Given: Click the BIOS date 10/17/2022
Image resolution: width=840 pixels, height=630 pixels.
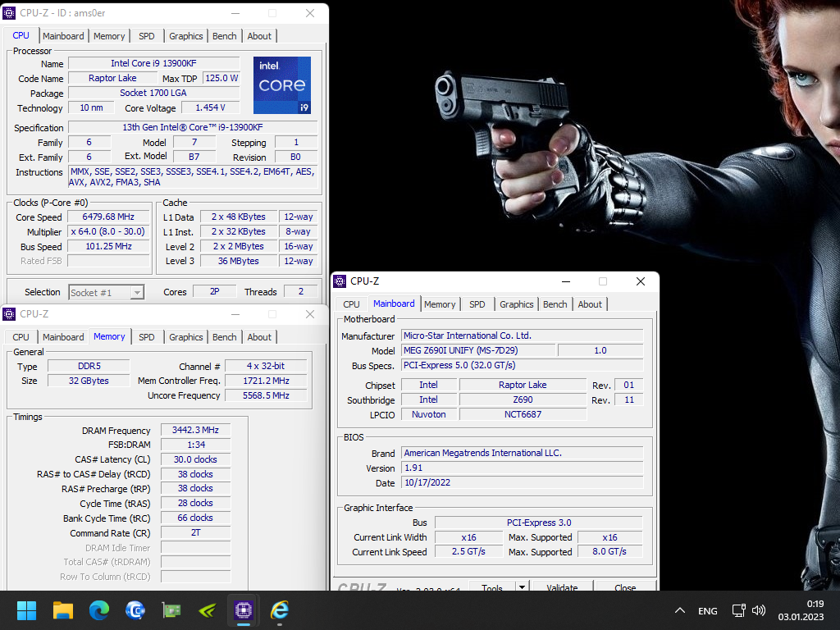Looking at the screenshot, I should [x=523, y=482].
